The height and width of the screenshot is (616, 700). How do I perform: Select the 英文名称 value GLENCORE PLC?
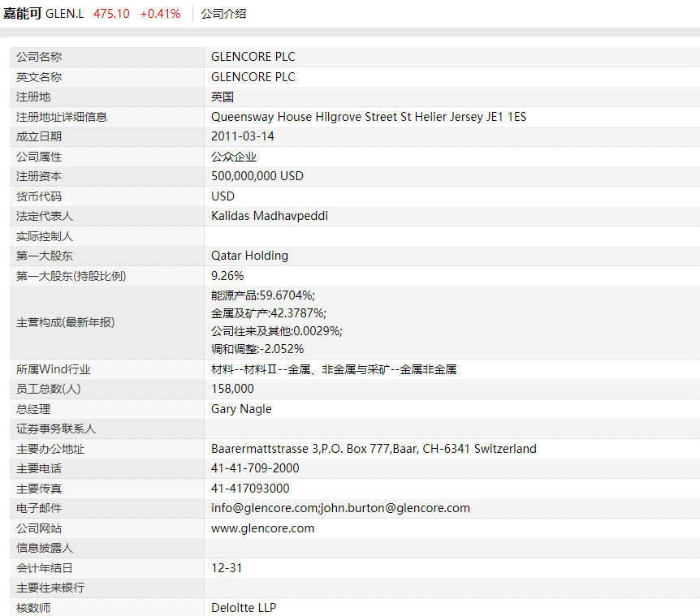point(253,77)
